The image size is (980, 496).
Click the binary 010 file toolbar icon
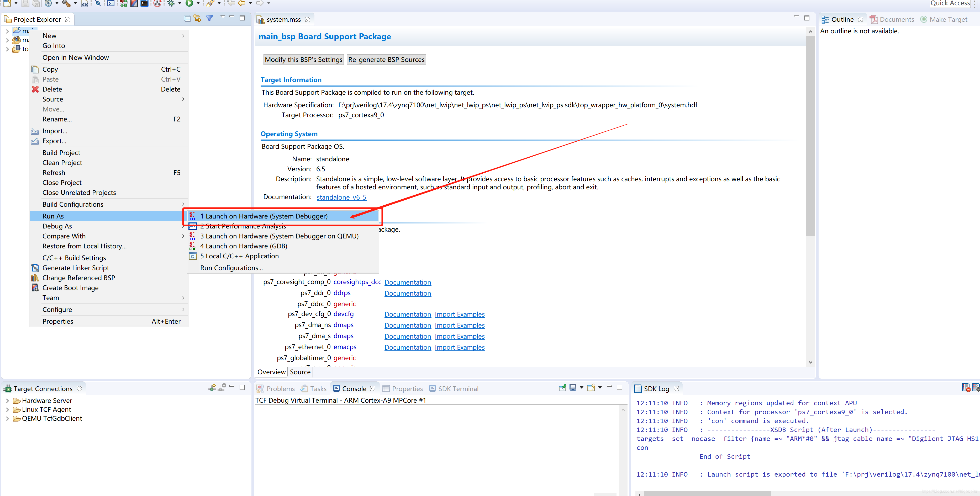pyautogui.click(x=85, y=3)
